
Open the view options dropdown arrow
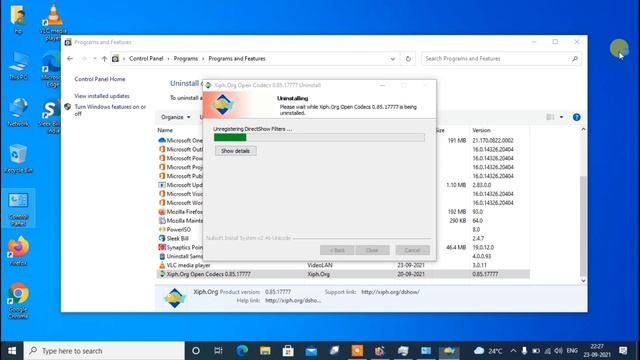click(561, 117)
